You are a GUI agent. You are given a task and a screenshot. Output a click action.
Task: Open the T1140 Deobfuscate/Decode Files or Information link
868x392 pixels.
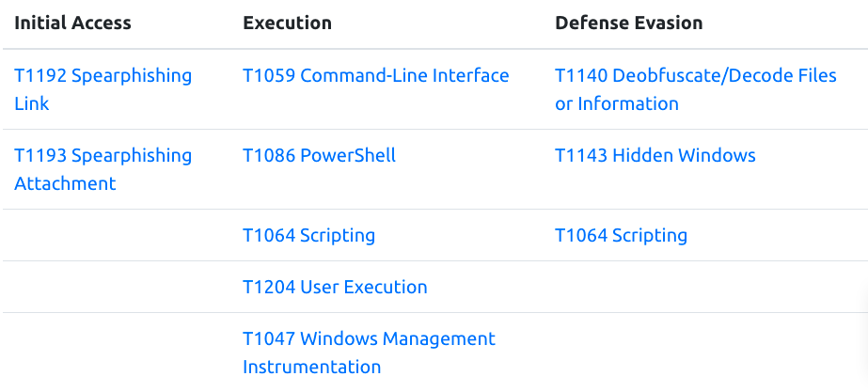click(x=695, y=76)
